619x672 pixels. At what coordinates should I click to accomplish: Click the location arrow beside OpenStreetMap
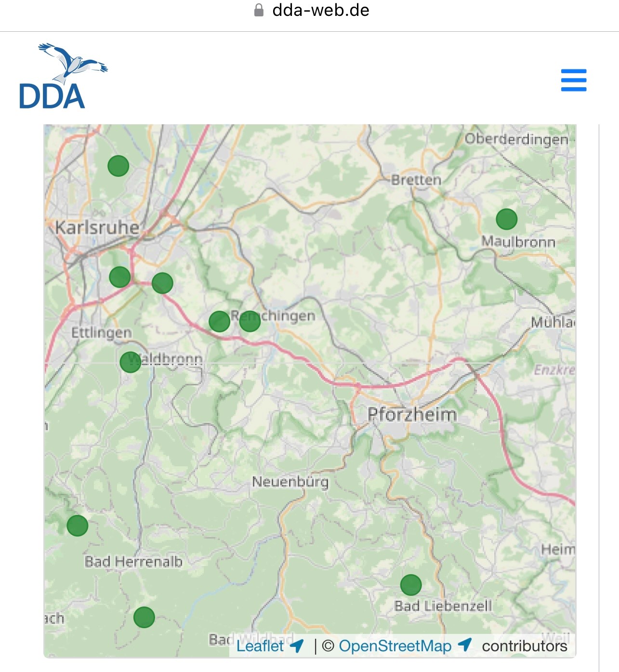point(464,646)
